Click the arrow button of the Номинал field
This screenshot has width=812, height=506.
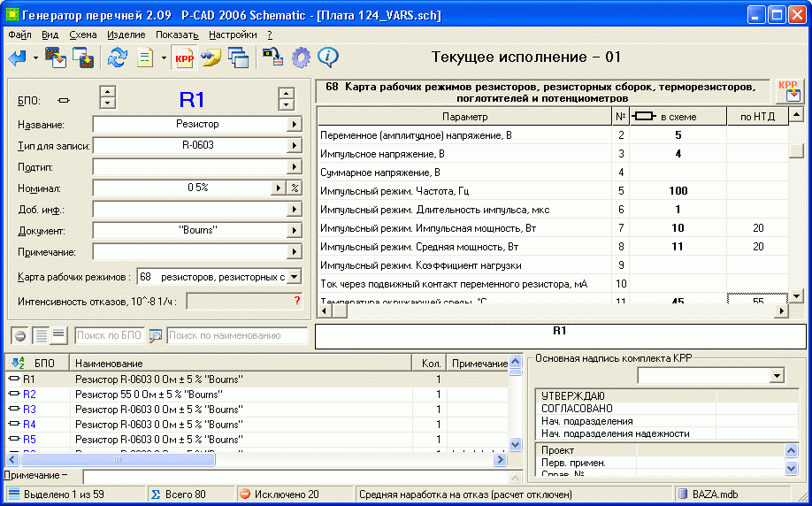click(x=279, y=188)
